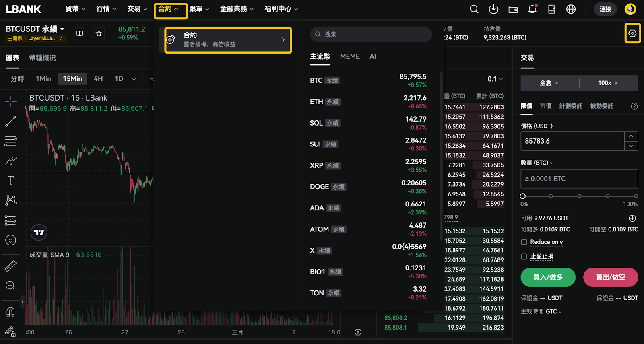Image resolution: width=644 pixels, height=344 pixels.
Task: Click the LBANK logo
Action: pos(23,9)
